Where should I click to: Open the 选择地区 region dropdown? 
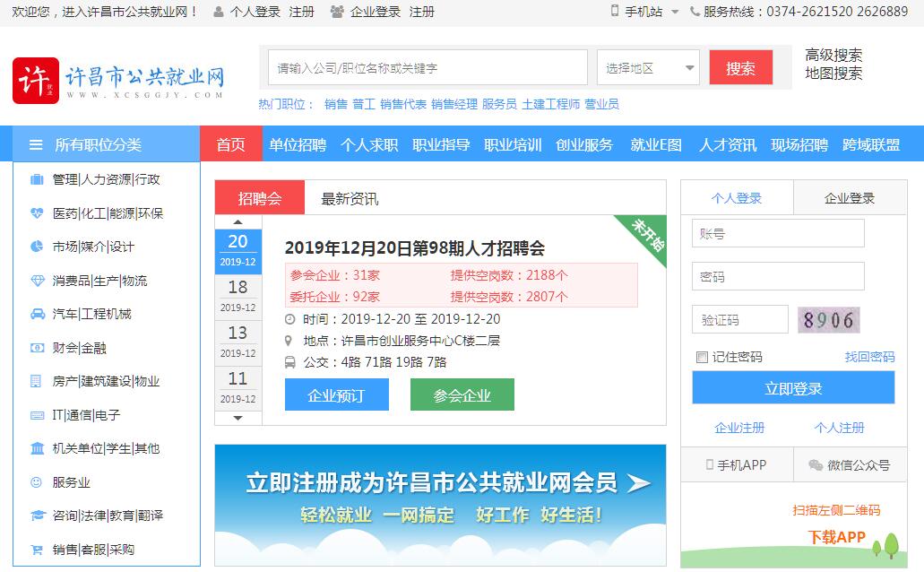648,68
